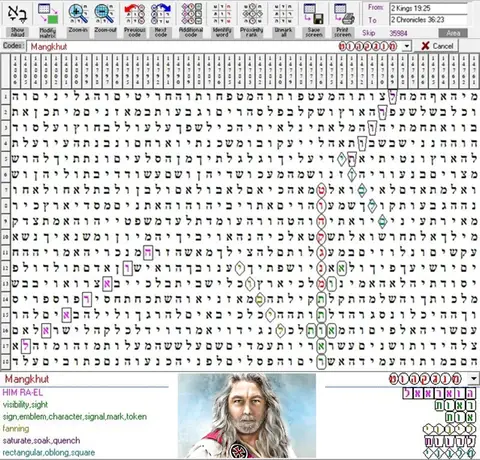
Task: Open the Additional code tool
Action: (191, 19)
